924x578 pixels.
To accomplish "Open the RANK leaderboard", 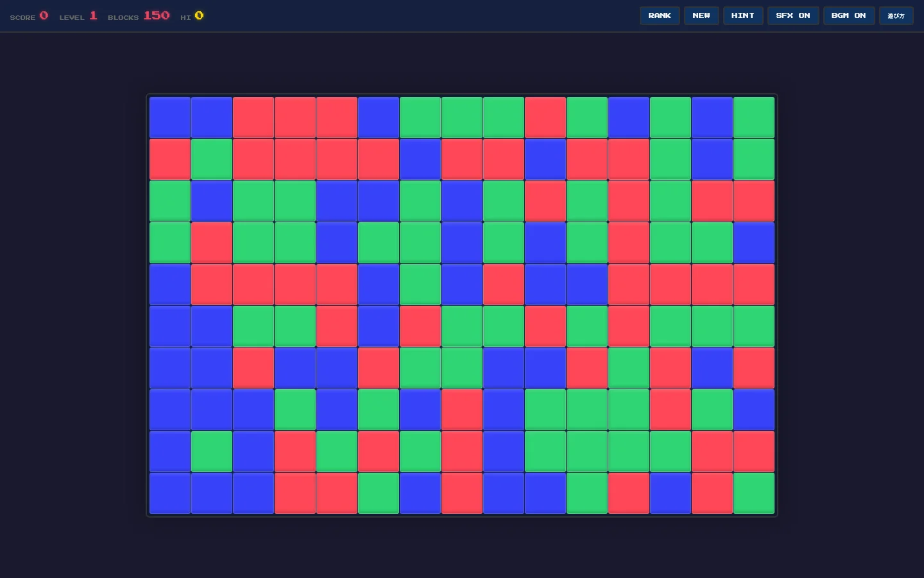I will tap(659, 15).
